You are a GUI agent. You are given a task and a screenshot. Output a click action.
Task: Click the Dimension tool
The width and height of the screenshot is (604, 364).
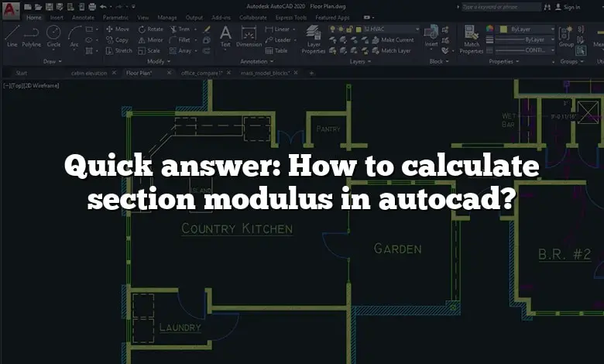(249, 36)
